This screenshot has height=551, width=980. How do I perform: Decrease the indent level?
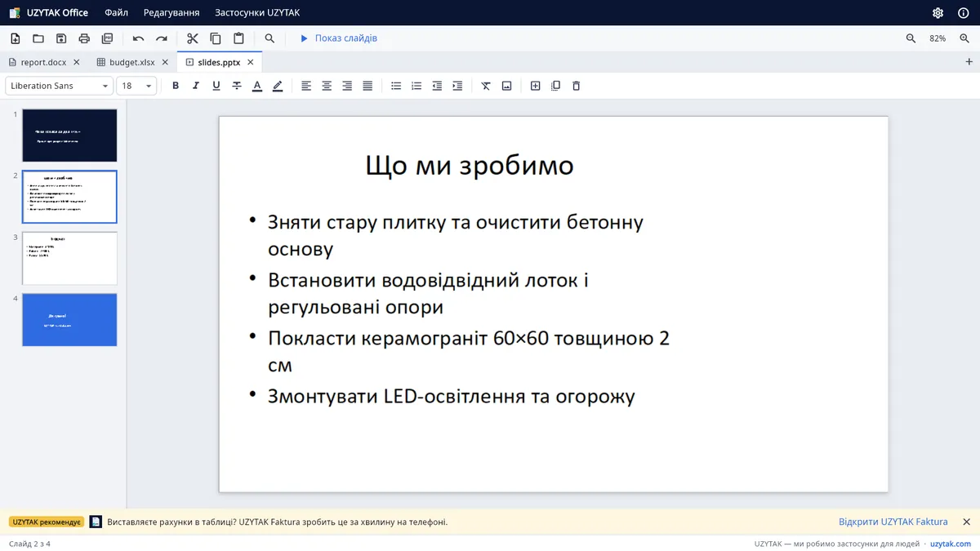(437, 86)
